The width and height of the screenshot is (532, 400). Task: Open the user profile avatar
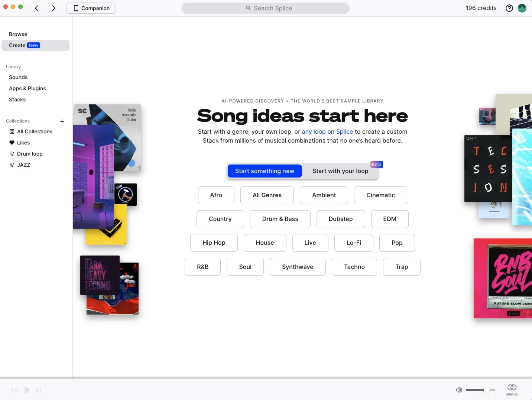[x=522, y=8]
